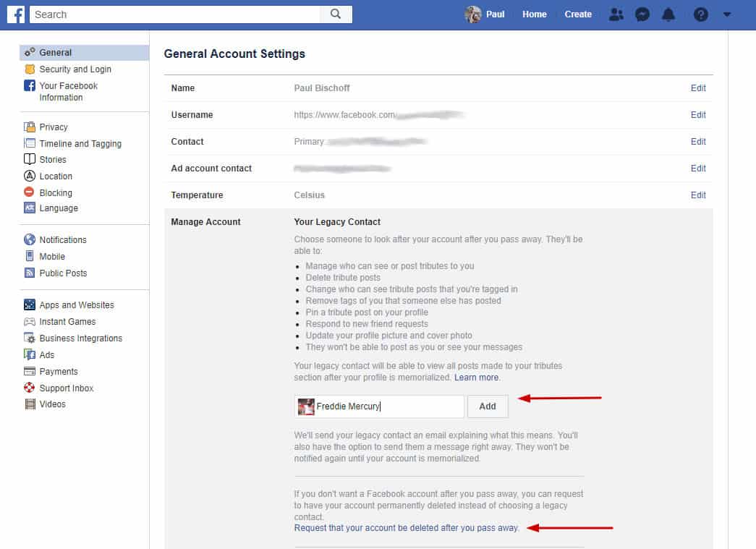The height and width of the screenshot is (549, 756).
Task: Open Friend Requests icon in header
Action: [x=616, y=14]
